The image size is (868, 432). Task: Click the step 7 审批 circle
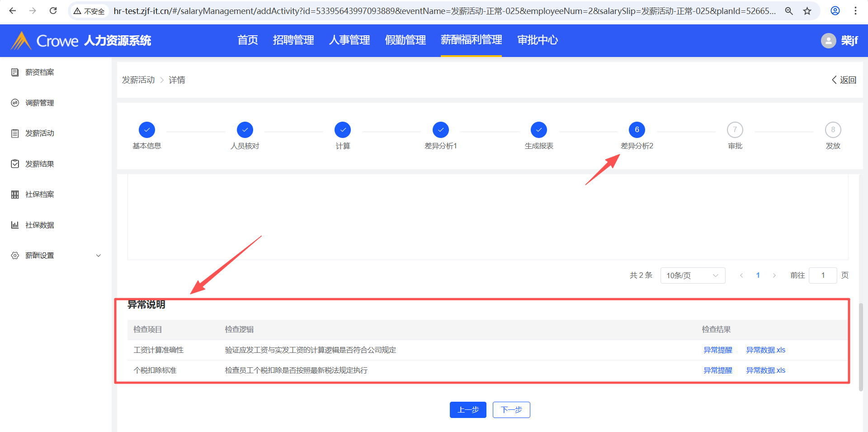(735, 130)
